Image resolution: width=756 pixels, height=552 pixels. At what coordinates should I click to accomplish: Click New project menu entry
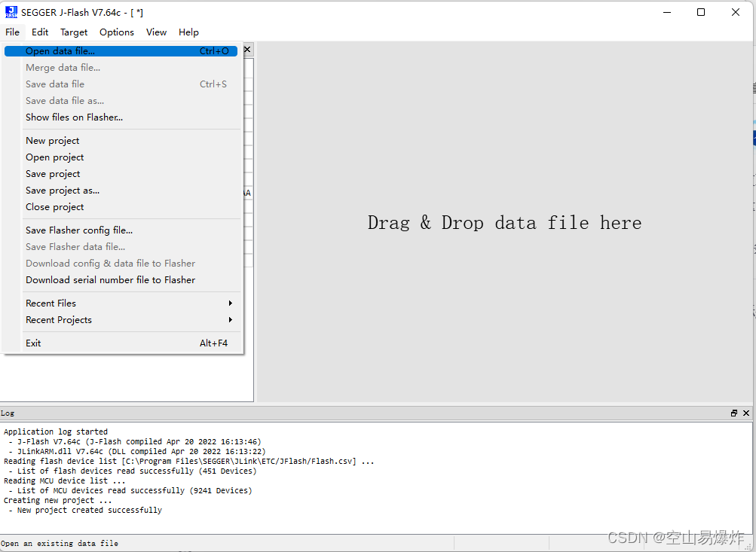[121, 141]
